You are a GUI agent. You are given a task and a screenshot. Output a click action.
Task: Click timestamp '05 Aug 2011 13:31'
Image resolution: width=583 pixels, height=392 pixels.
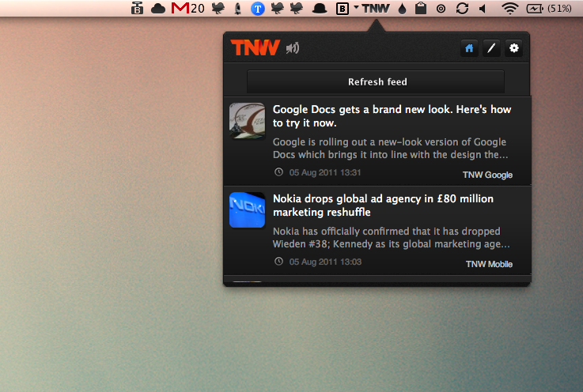tap(325, 172)
